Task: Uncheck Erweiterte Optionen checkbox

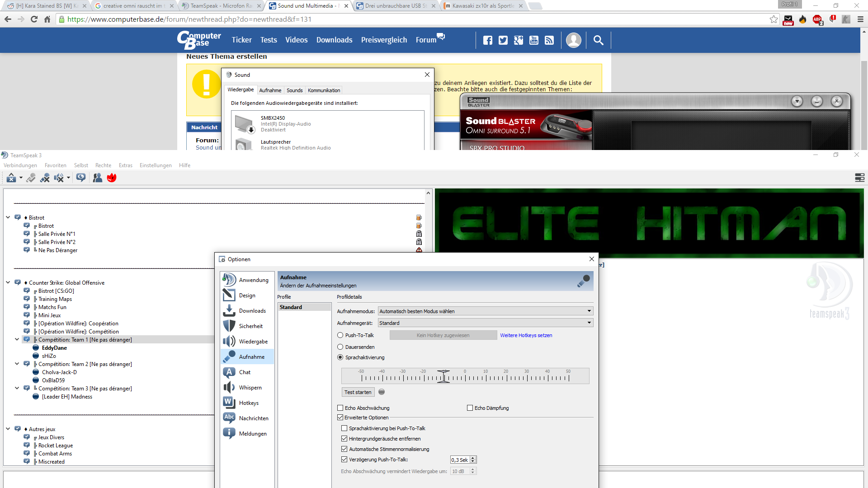Action: point(340,418)
